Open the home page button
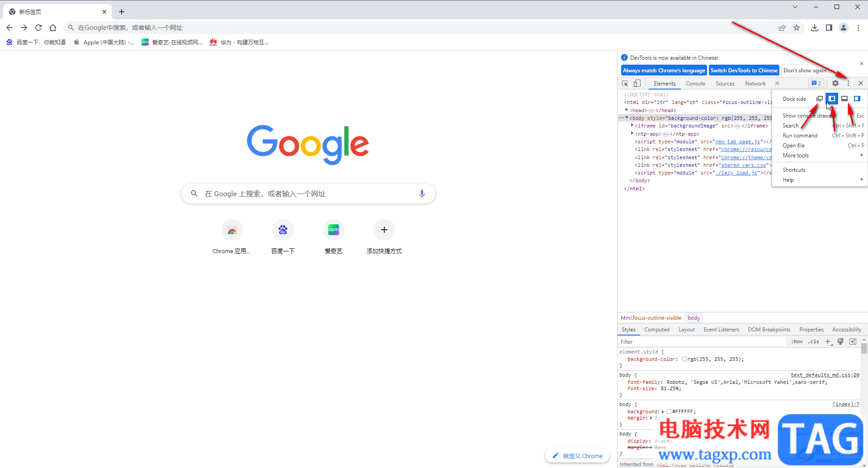 (53, 28)
